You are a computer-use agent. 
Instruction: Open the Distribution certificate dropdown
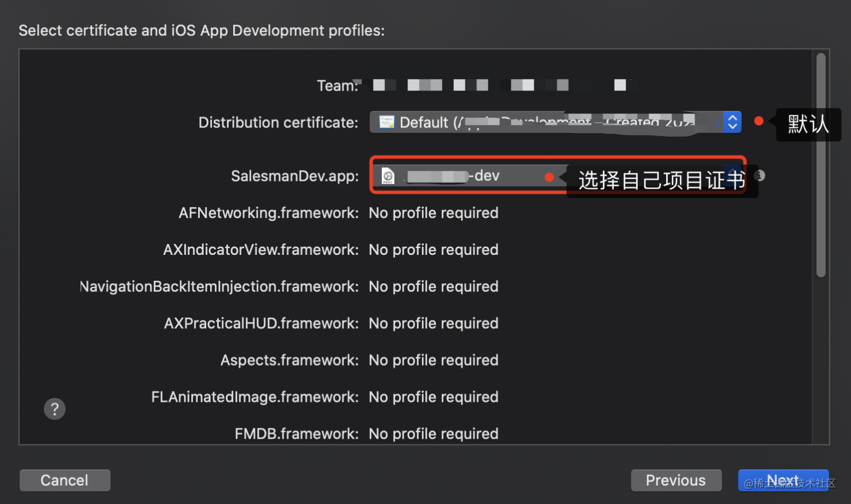point(551,122)
